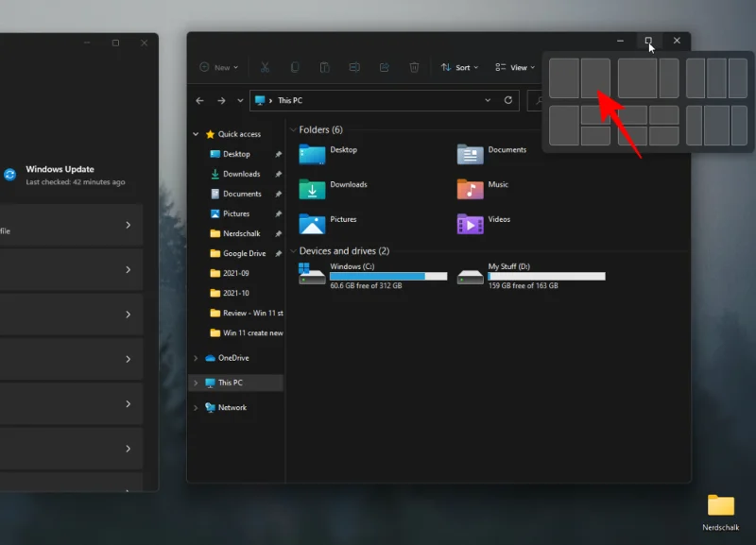The width and height of the screenshot is (756, 545).
Task: Click the Delete icon in the toolbar
Action: [x=414, y=67]
